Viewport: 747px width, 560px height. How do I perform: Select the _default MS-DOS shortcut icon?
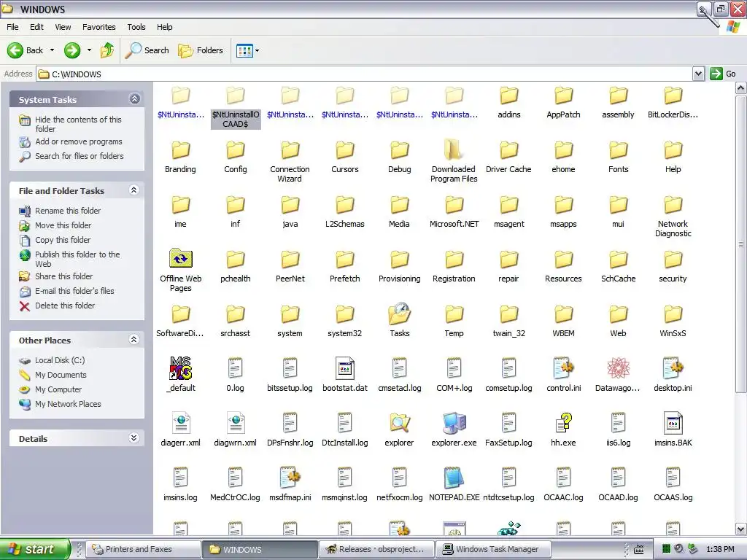181,367
